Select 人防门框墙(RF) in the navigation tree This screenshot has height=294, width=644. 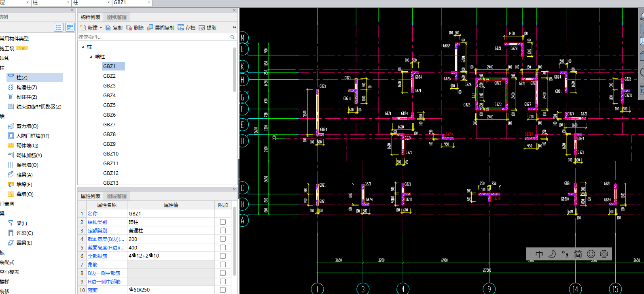click(29, 136)
